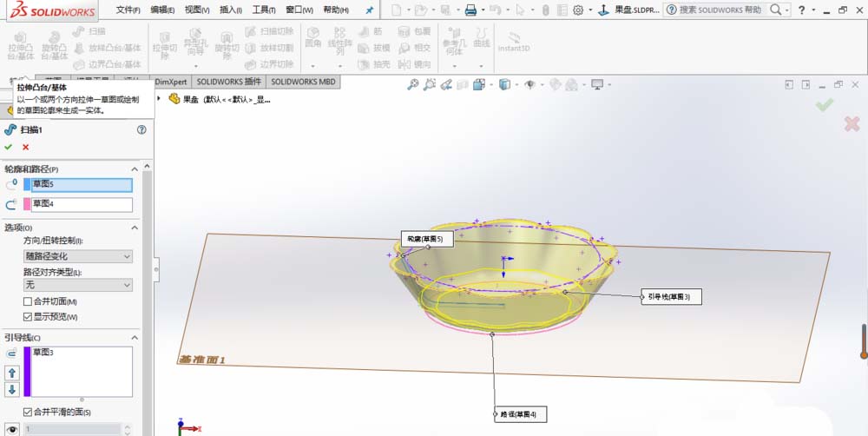This screenshot has height=436, width=868.
Task: Select the Intersect (相交) tool
Action: (x=415, y=48)
